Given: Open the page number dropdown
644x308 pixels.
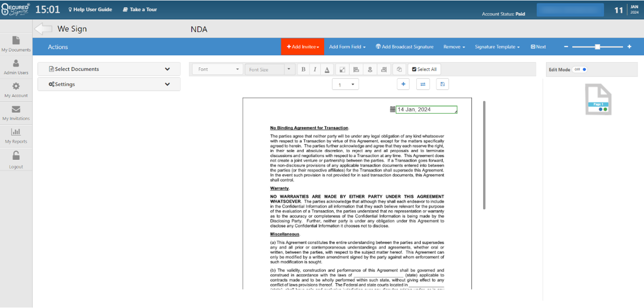Looking at the screenshot, I should [345, 85].
